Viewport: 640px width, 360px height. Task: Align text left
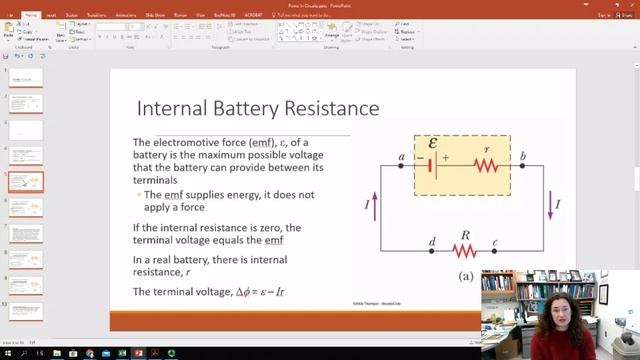pyautogui.click(x=176, y=37)
